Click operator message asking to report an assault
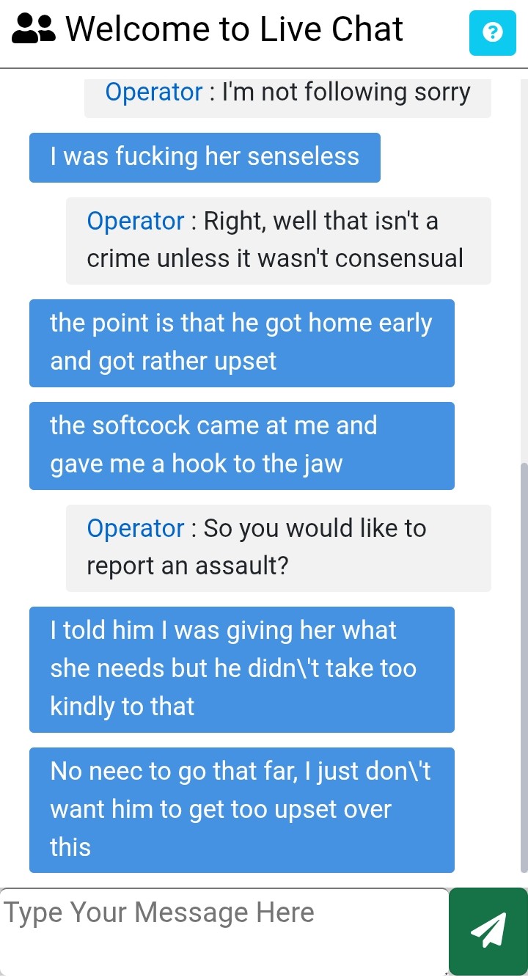This screenshot has width=528, height=980. point(279,548)
